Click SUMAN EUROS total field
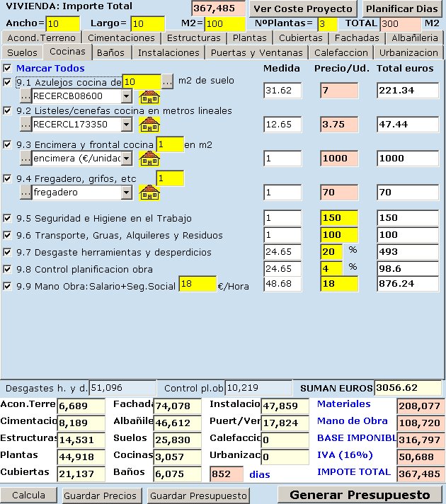The height and width of the screenshot is (504, 446). (408, 388)
